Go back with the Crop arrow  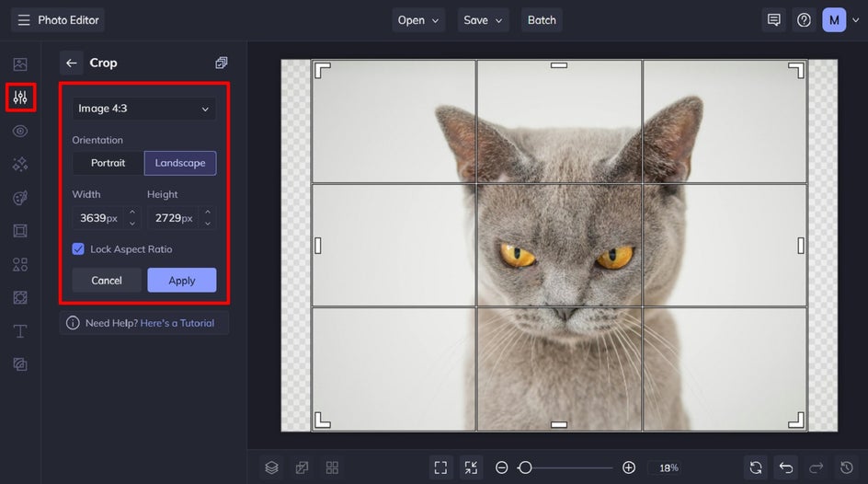[x=72, y=63]
